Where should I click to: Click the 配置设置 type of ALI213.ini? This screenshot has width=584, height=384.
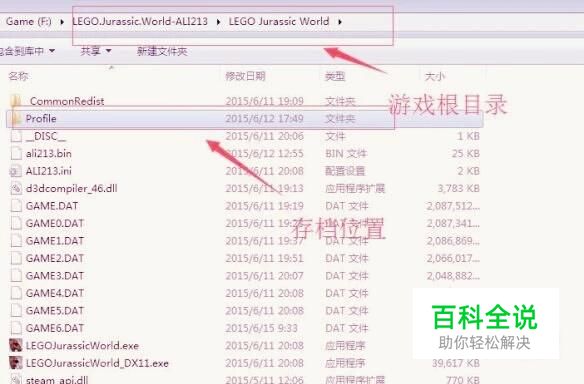click(345, 171)
